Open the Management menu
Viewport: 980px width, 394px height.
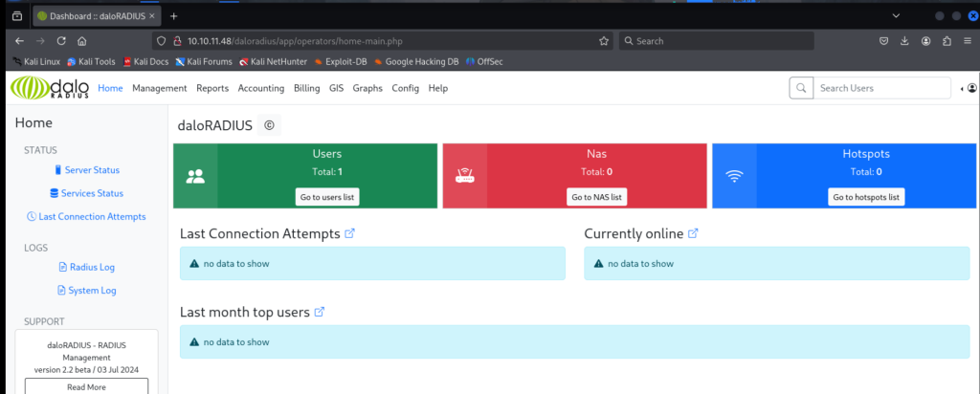(160, 88)
